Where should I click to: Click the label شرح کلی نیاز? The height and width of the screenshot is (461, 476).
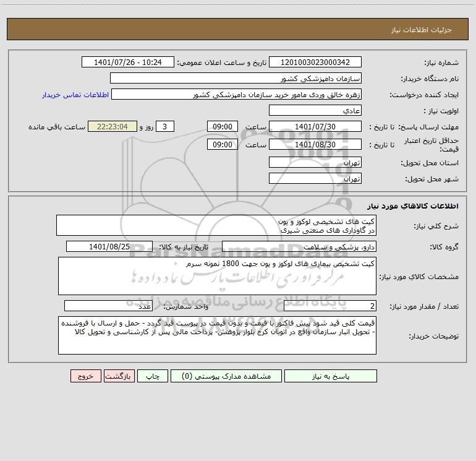[x=436, y=226]
